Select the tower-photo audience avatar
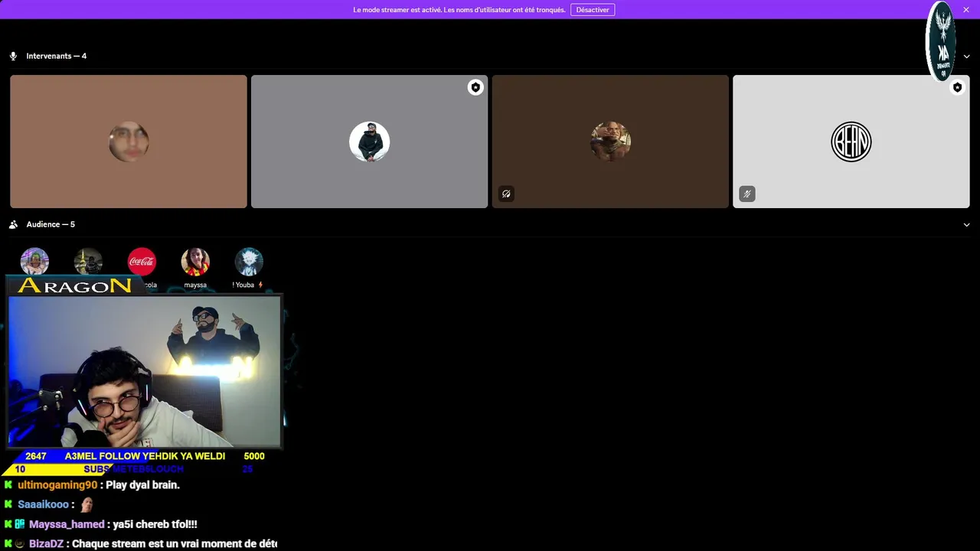The image size is (980, 551). [x=88, y=262]
